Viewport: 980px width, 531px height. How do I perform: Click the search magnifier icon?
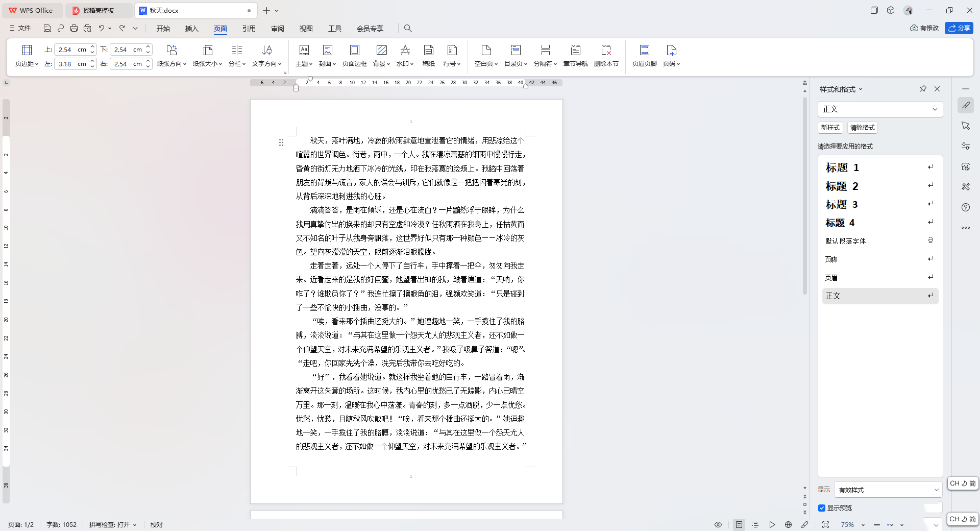(x=408, y=28)
